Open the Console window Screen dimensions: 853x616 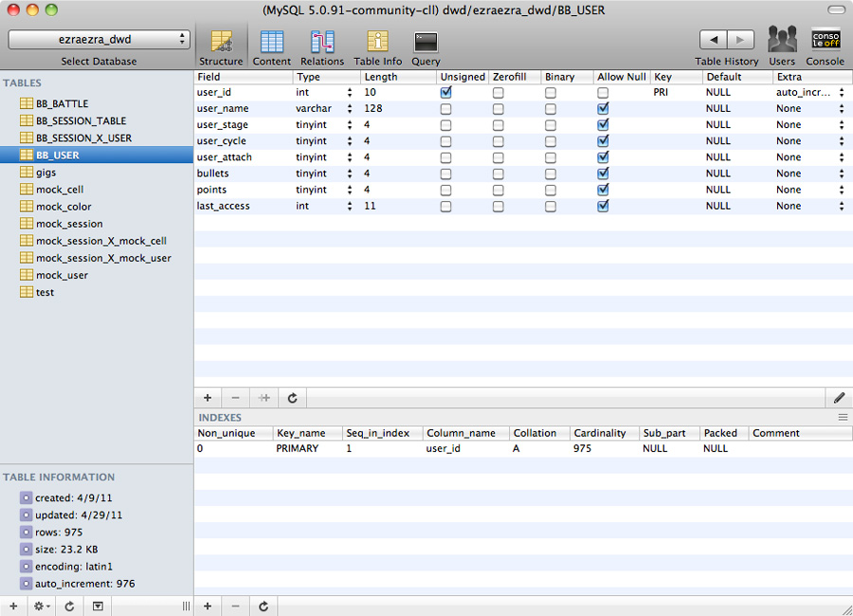click(x=825, y=47)
